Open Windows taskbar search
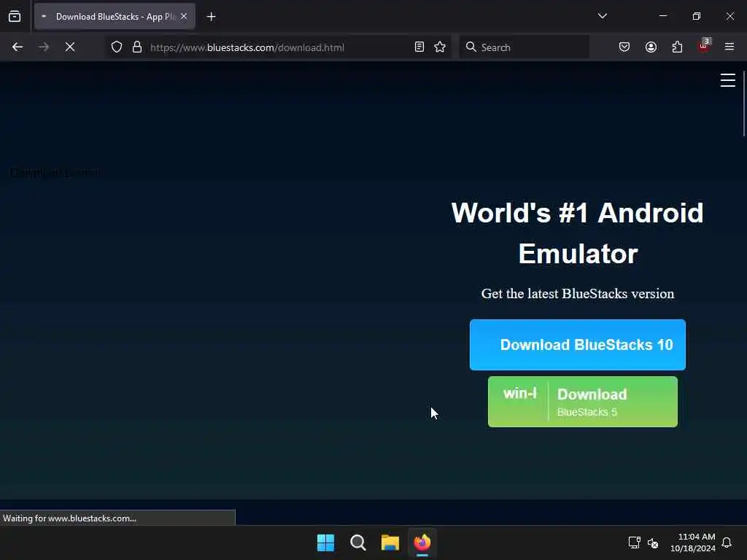The image size is (747, 560). point(357,542)
